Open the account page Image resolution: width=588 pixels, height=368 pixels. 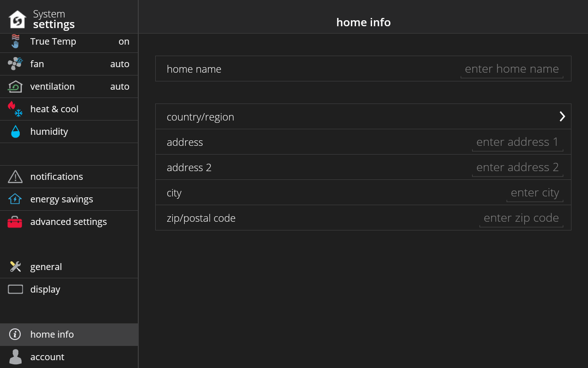pyautogui.click(x=69, y=357)
